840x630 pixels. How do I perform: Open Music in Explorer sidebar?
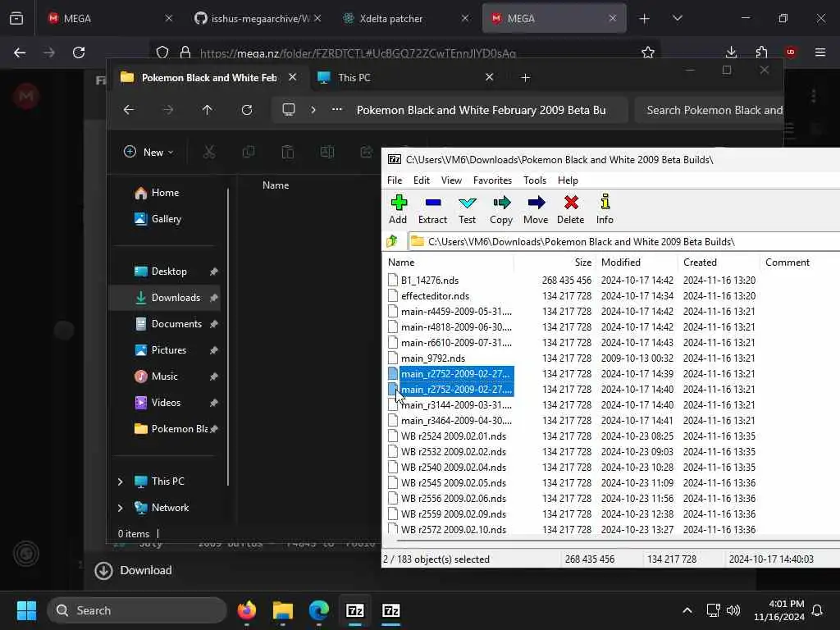164,376
